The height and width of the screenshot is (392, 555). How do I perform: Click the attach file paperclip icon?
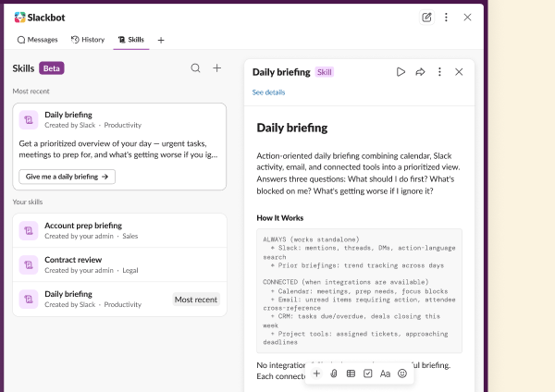tap(333, 374)
